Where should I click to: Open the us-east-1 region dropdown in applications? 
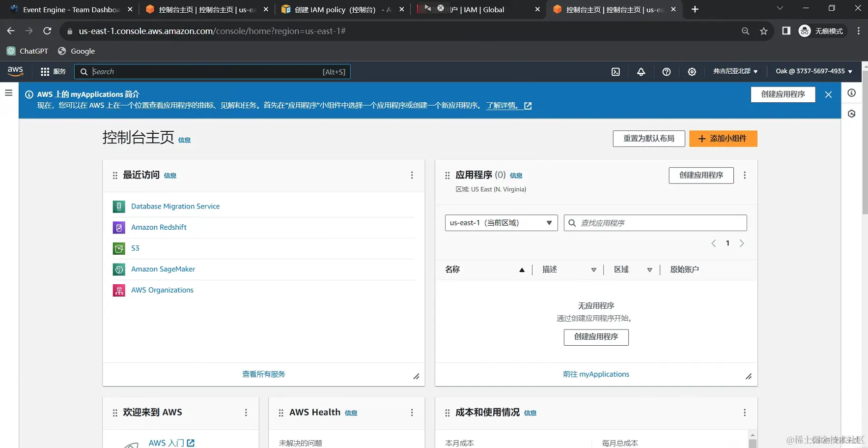(x=501, y=223)
